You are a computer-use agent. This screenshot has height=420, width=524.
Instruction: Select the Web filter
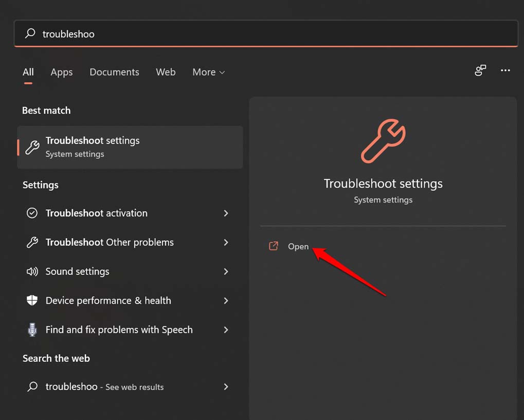pyautogui.click(x=166, y=72)
